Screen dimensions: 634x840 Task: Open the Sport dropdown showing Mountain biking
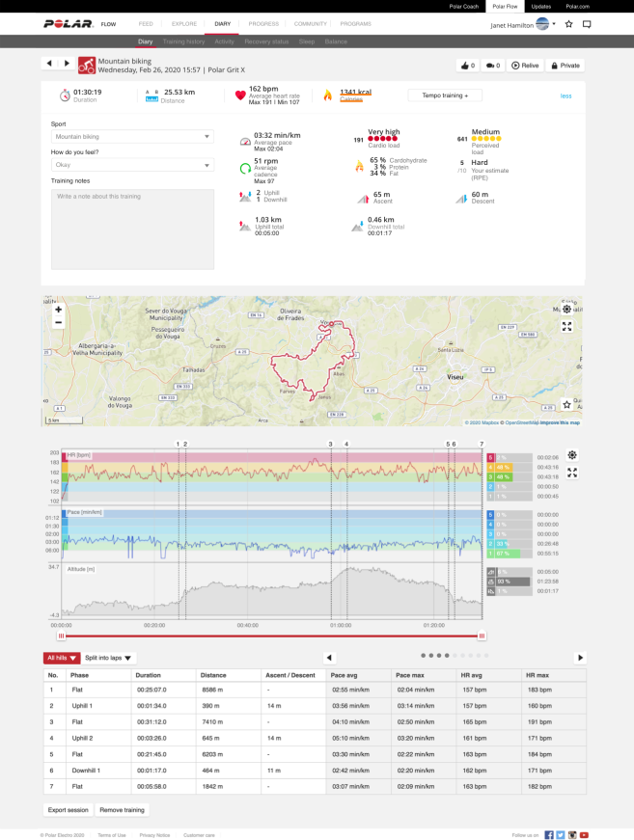pos(132,137)
